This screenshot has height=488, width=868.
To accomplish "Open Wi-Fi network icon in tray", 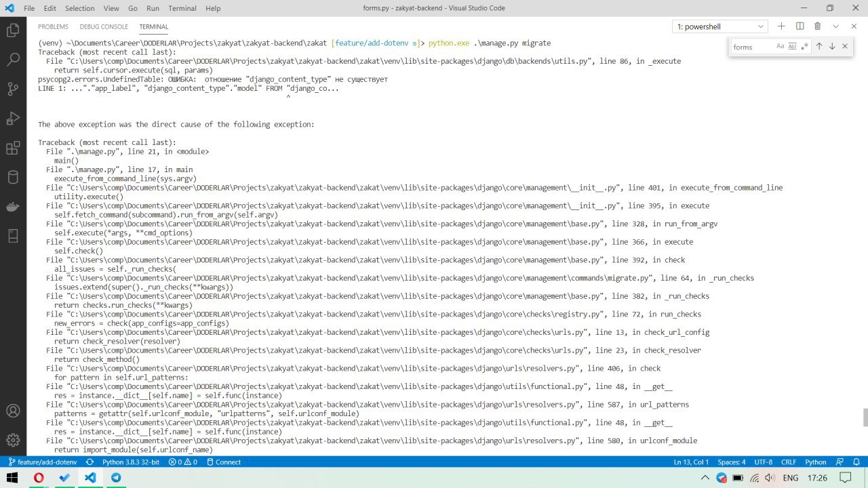I will 755,478.
